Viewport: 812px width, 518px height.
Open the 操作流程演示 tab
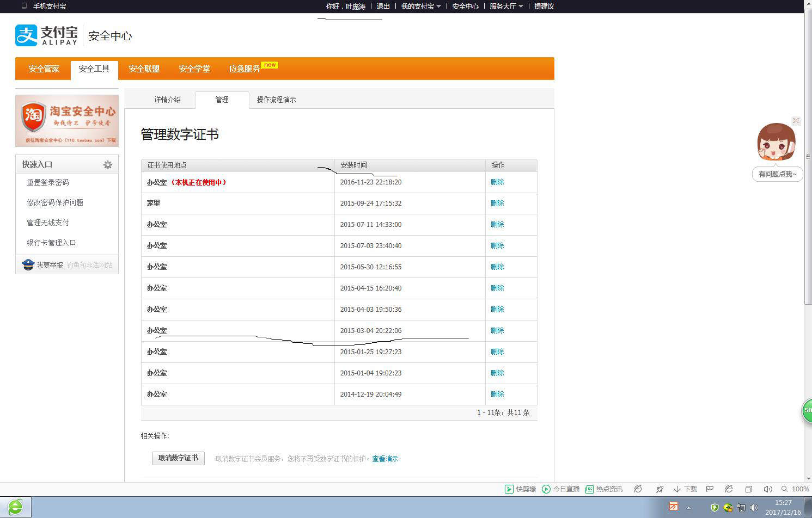pos(276,100)
